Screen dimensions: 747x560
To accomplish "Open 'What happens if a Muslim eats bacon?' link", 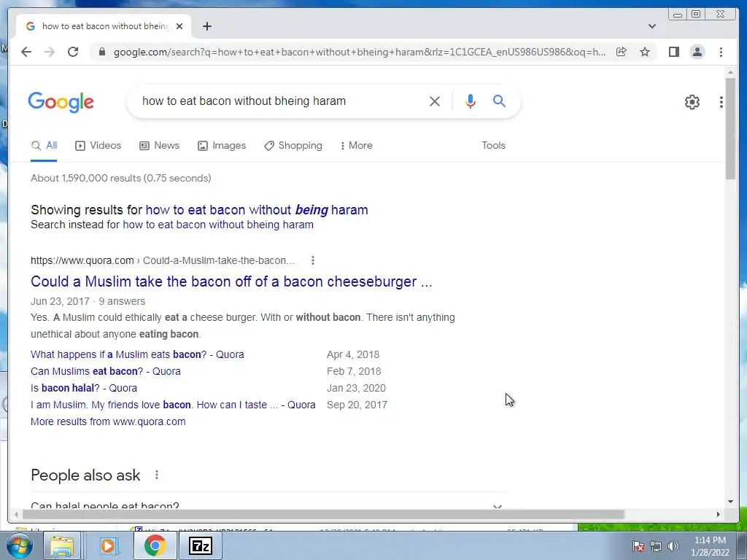I will (137, 355).
